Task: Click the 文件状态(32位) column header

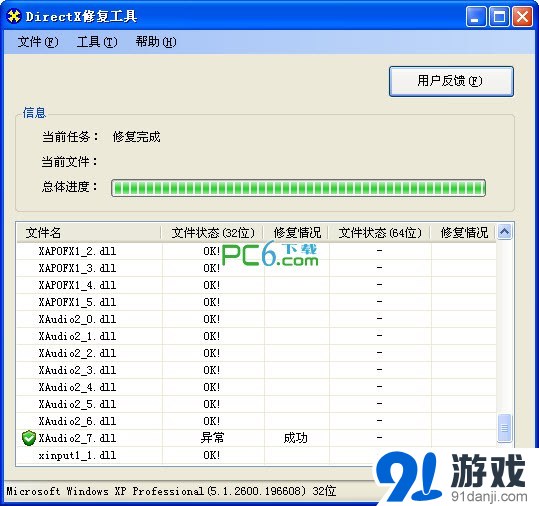Action: pos(213,233)
